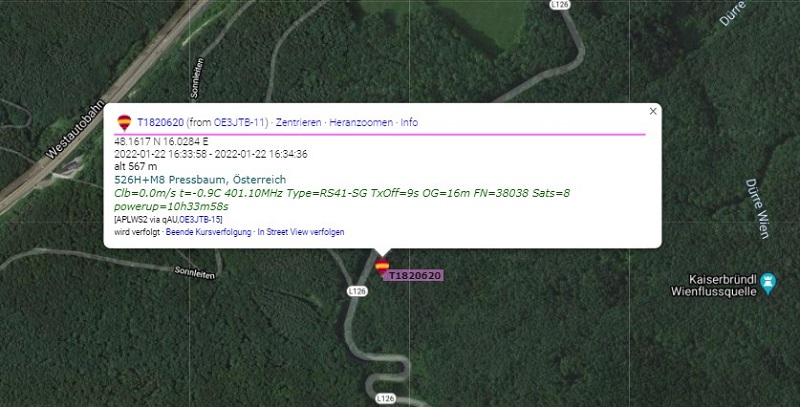Viewport: 800px width, 407px height.
Task: Click Beende Kursverfolgung to stop tracking
Action: point(208,232)
